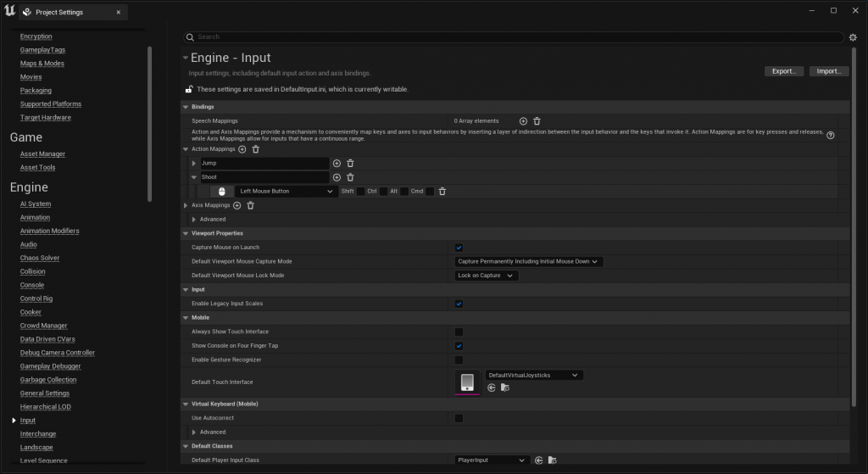868x474 pixels.
Task: Add a Speech Mappings array element
Action: [523, 120]
